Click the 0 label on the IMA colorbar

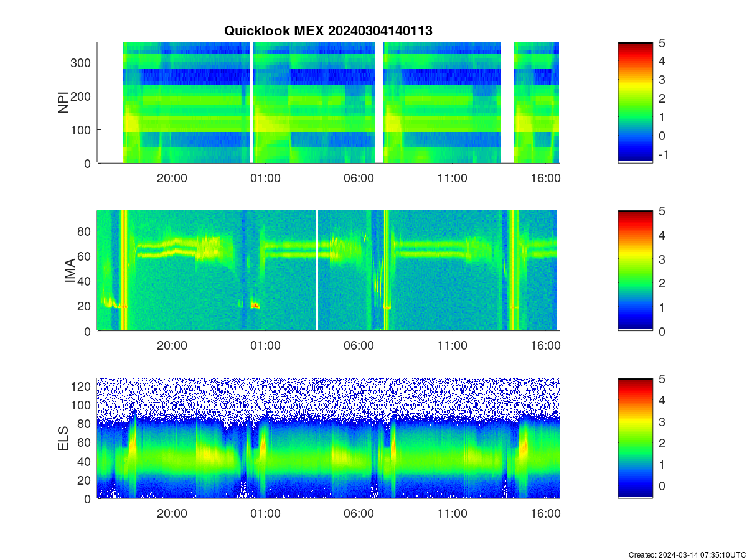(664, 332)
